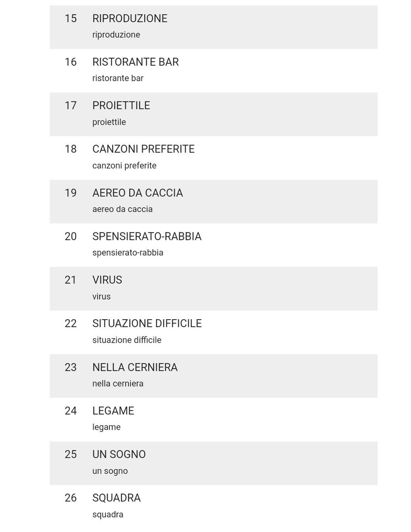
Task: Select the SQUADRA title
Action: [116, 498]
